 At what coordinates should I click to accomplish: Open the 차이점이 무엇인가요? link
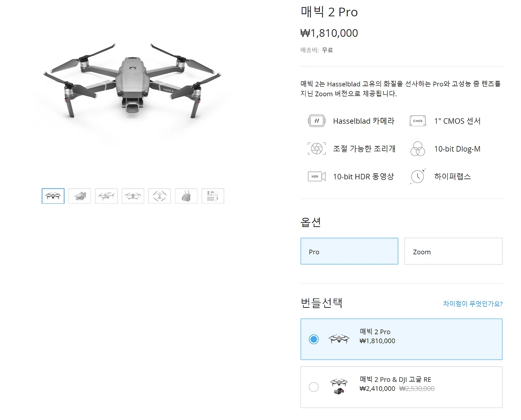click(x=473, y=304)
